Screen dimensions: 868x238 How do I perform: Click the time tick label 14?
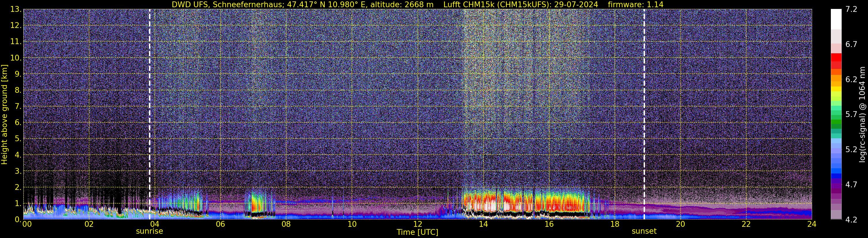click(483, 224)
